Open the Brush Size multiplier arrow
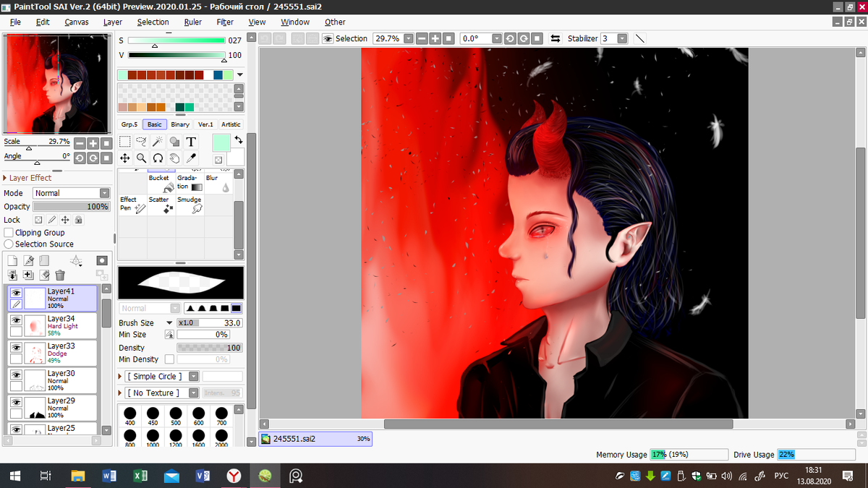The image size is (868, 488). coord(169,323)
